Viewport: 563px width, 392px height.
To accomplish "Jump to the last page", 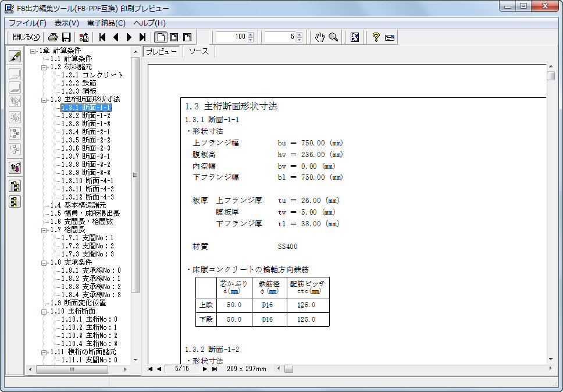I will pyautogui.click(x=142, y=37).
